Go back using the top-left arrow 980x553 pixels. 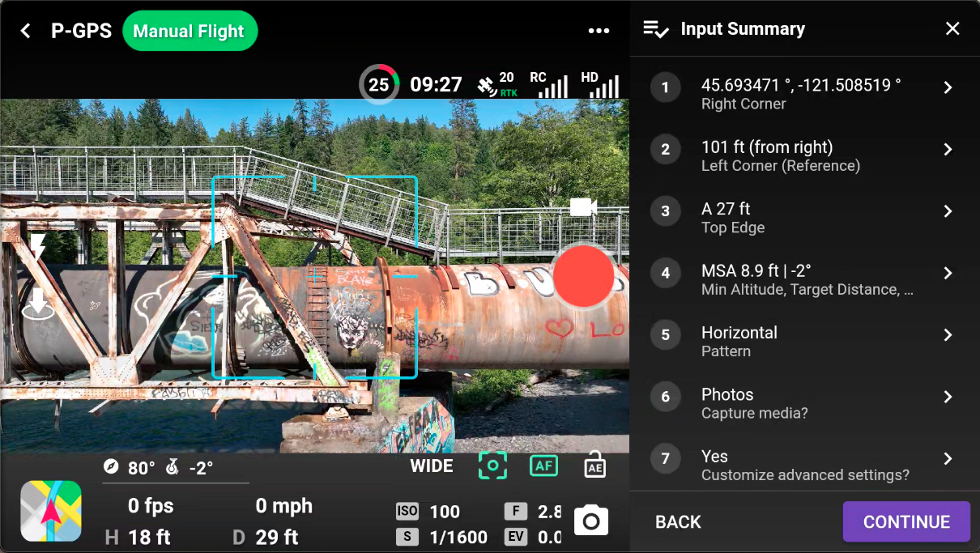point(26,31)
